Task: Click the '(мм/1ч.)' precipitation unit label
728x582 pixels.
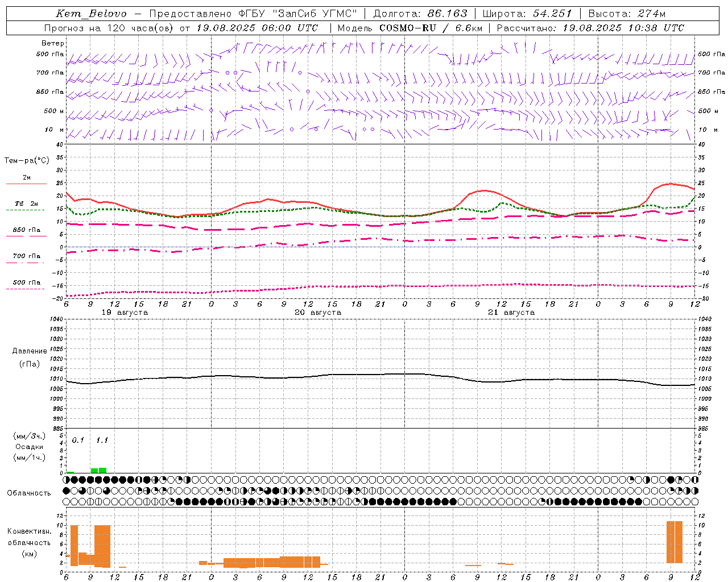Action: click(x=29, y=458)
